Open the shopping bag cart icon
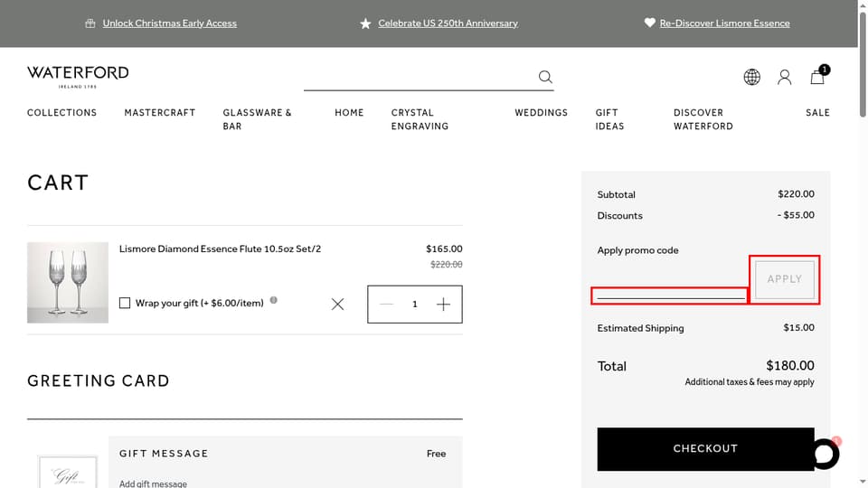Screen dimensions: 868x488 point(817,76)
